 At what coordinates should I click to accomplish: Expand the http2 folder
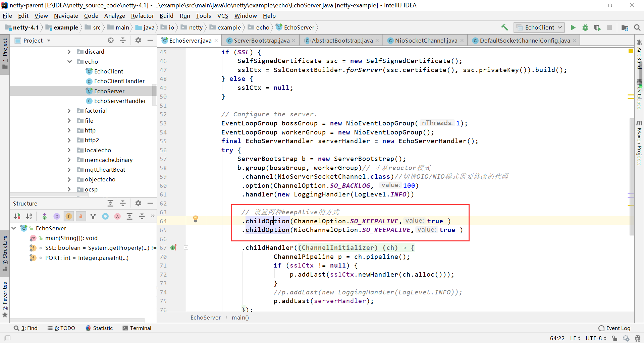[x=69, y=140]
